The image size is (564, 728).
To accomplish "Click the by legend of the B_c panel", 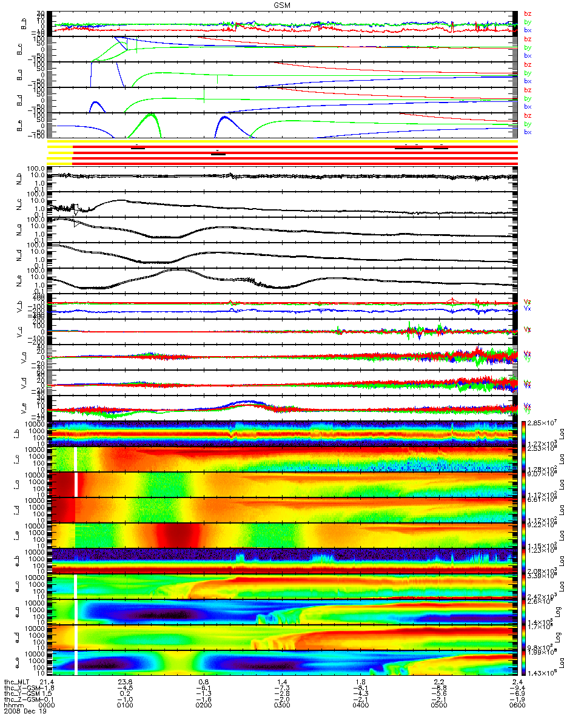I will (528, 47).
